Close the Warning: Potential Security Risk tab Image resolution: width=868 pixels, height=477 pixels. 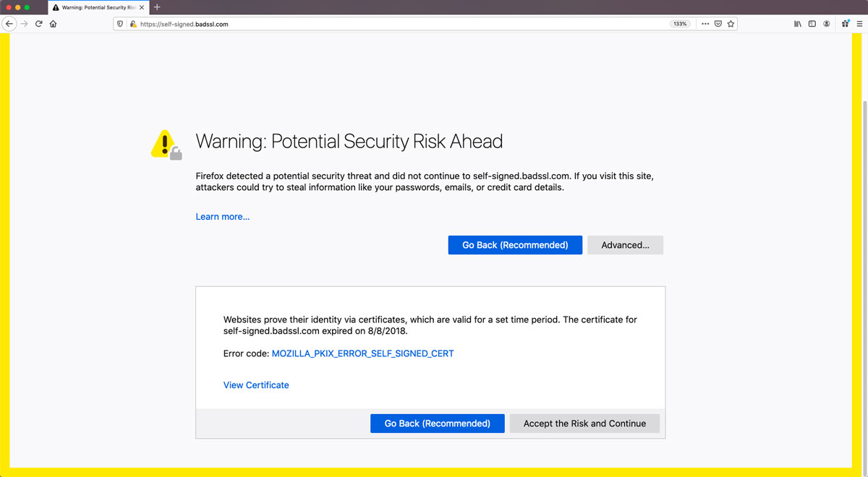click(142, 7)
